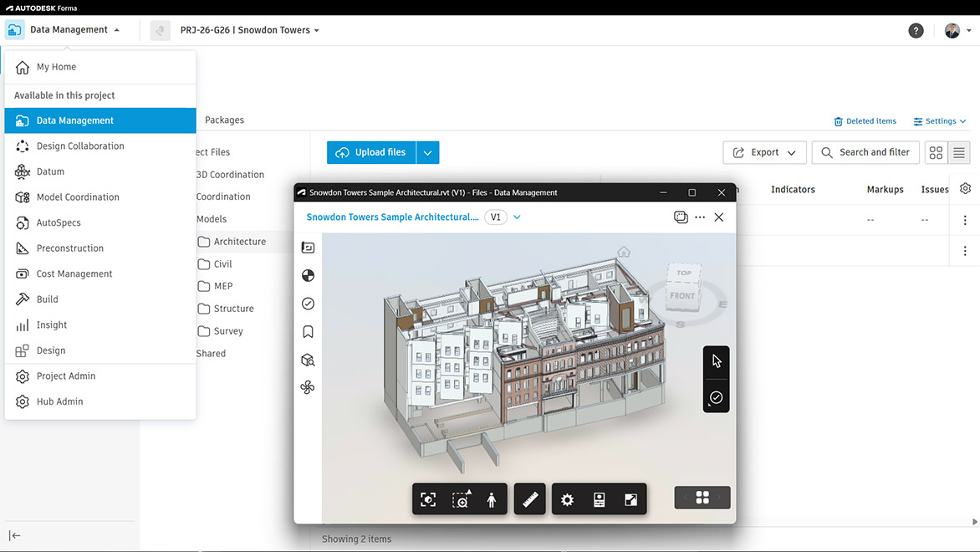Go to Model Coordination

[100, 197]
